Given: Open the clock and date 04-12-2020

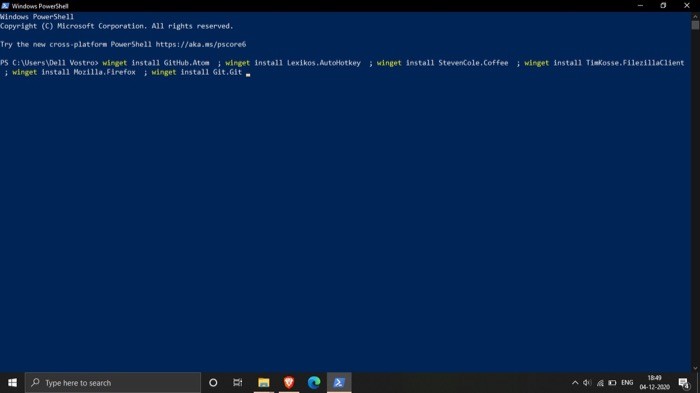Looking at the screenshot, I should (654, 383).
